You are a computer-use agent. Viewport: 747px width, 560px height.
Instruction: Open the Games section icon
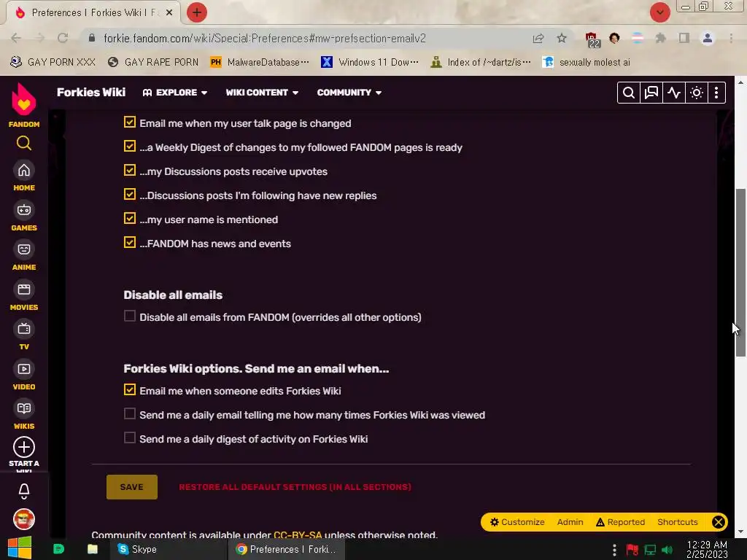24,210
